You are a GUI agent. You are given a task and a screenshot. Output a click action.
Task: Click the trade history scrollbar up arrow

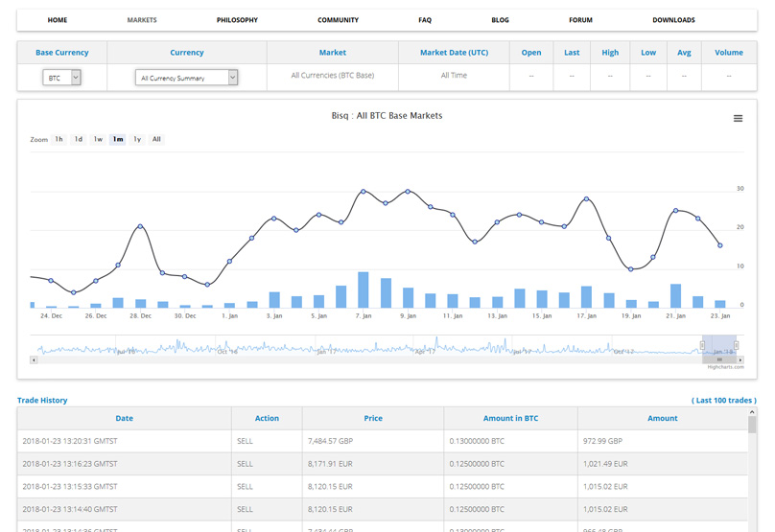(752, 412)
